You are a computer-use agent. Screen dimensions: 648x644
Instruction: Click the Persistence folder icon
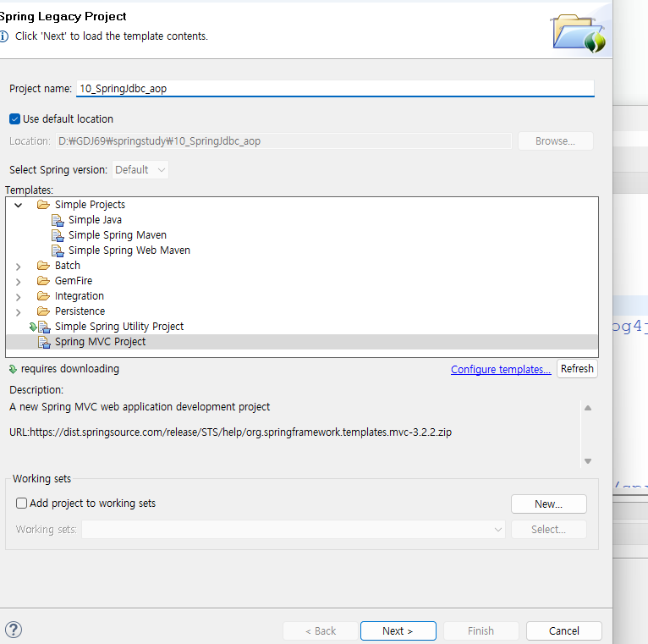[43, 311]
